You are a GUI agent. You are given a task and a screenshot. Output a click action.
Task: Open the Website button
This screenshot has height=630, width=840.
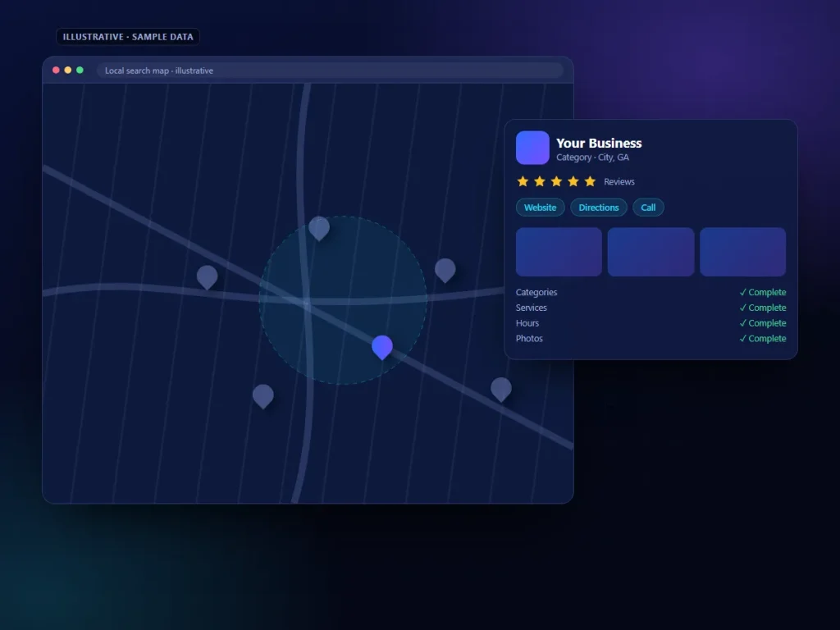pyautogui.click(x=540, y=208)
